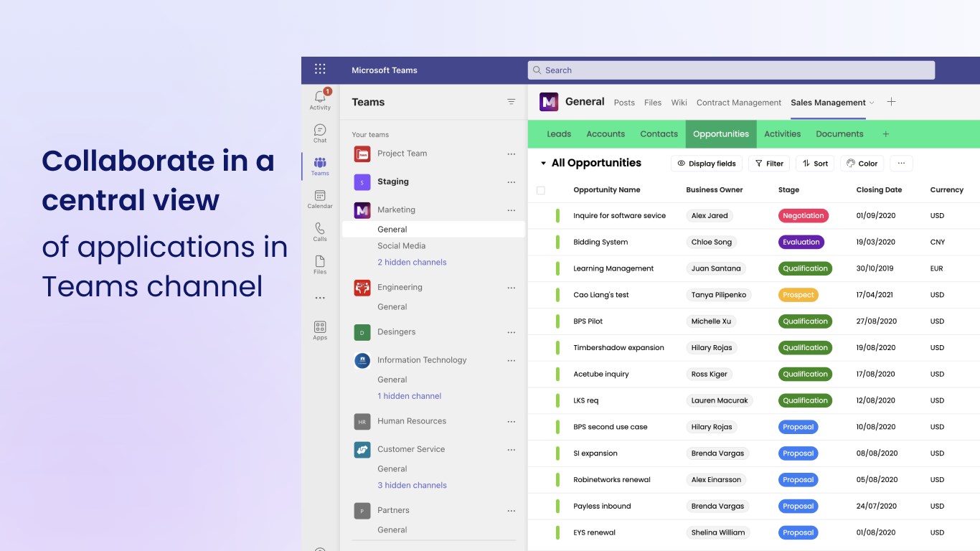Click the 30/10/2019 closing date
The height and width of the screenshot is (551, 980).
876,269
